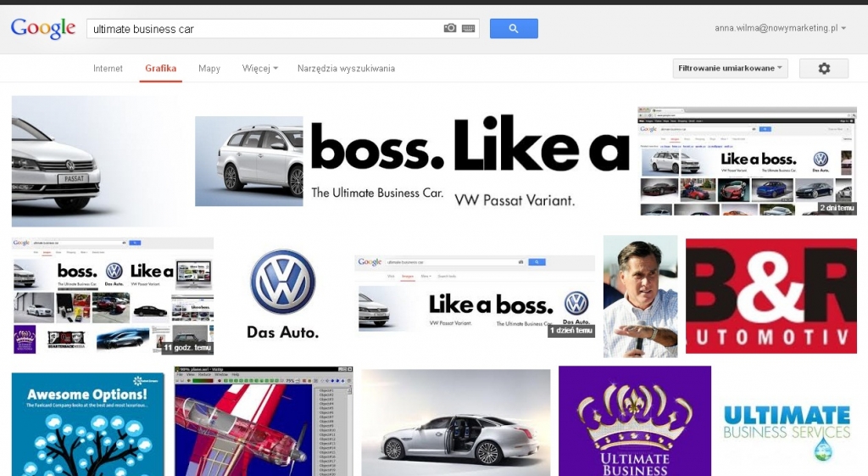Open the silver Jaguar with open doors image
Screen dimensions: 868x476
455,423
